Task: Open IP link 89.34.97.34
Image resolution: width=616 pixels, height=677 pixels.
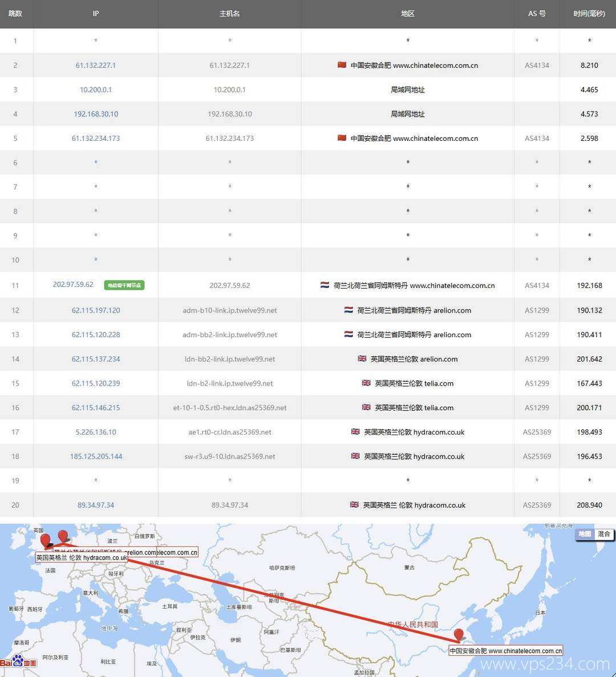Action: click(x=96, y=505)
